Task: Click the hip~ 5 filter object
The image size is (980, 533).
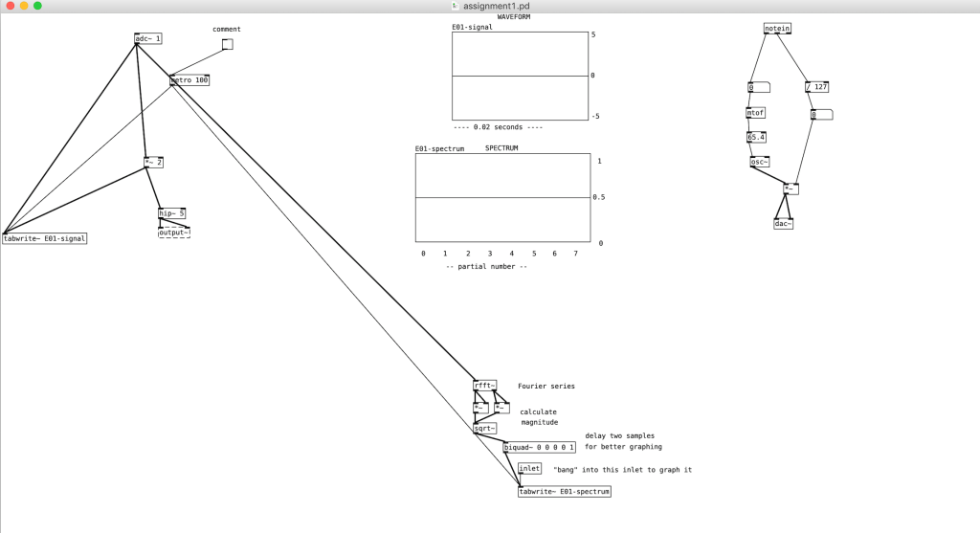Action: click(x=171, y=213)
